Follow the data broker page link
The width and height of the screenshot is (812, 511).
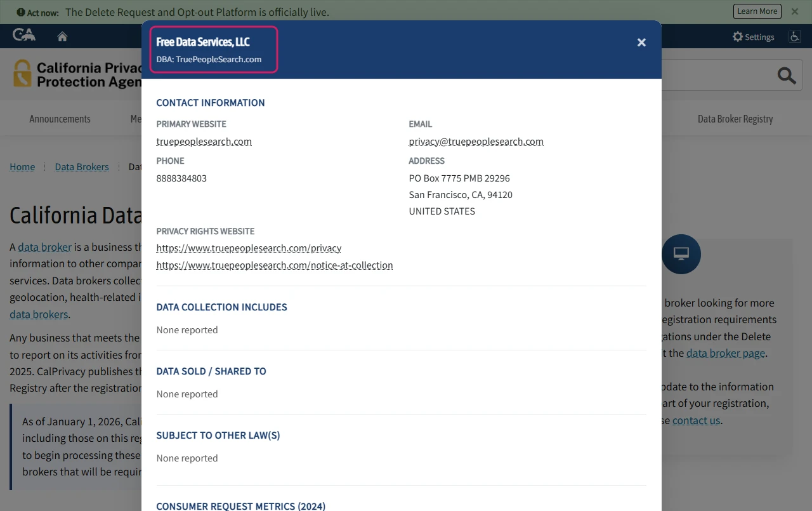point(726,353)
